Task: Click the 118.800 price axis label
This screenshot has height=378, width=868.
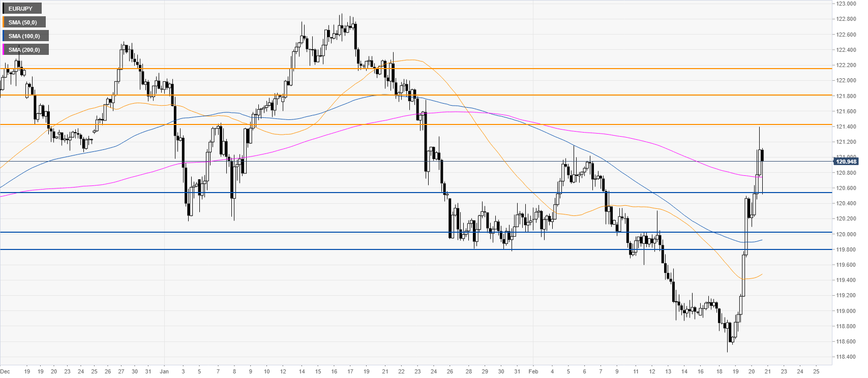Action: (847, 326)
